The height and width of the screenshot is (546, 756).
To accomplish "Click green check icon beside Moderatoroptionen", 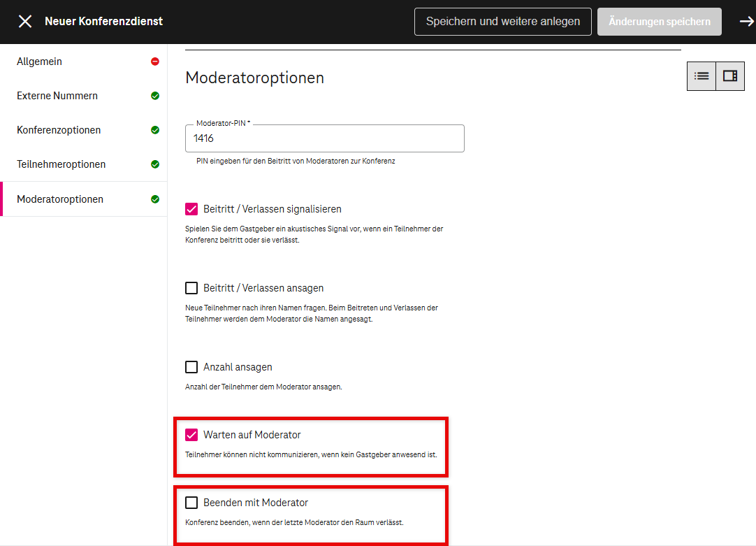I will (155, 199).
